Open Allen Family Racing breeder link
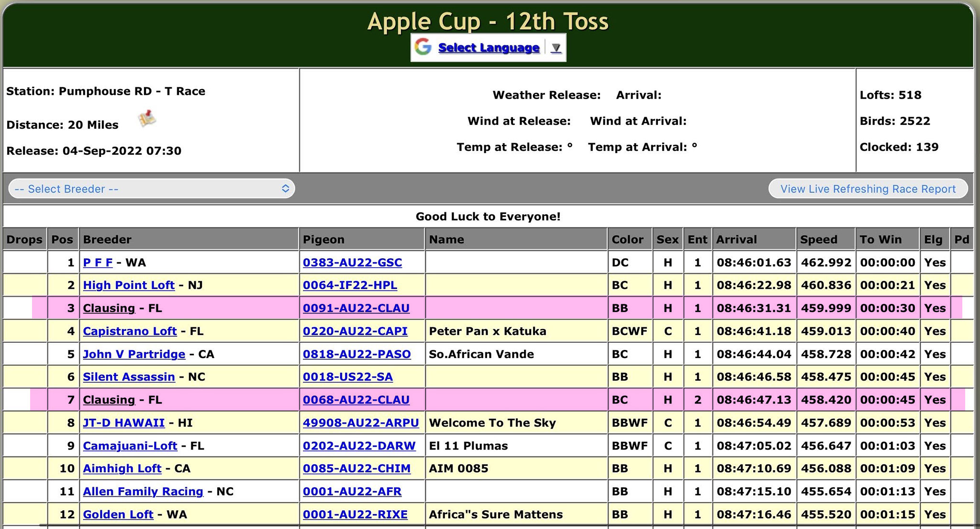This screenshot has height=529, width=980. pyautogui.click(x=143, y=492)
